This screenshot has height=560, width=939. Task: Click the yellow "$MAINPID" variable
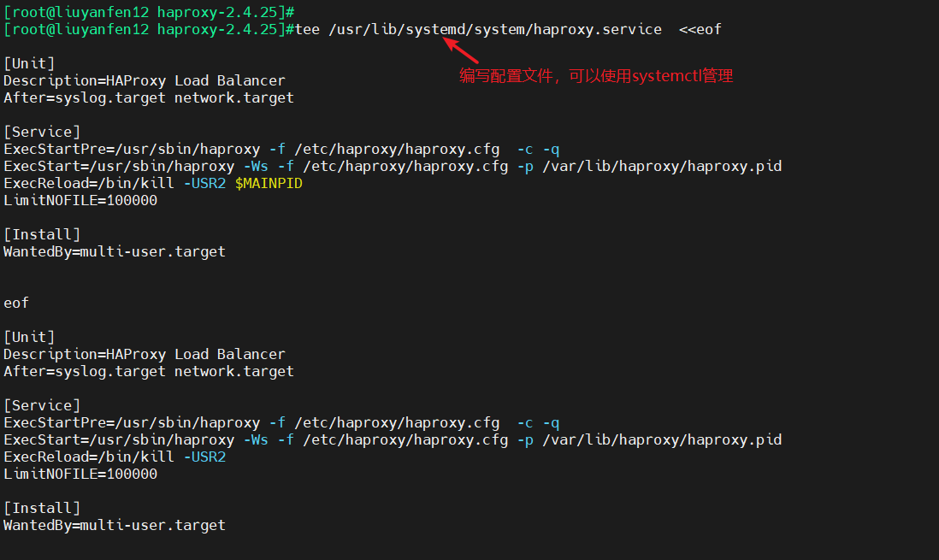coord(269,183)
